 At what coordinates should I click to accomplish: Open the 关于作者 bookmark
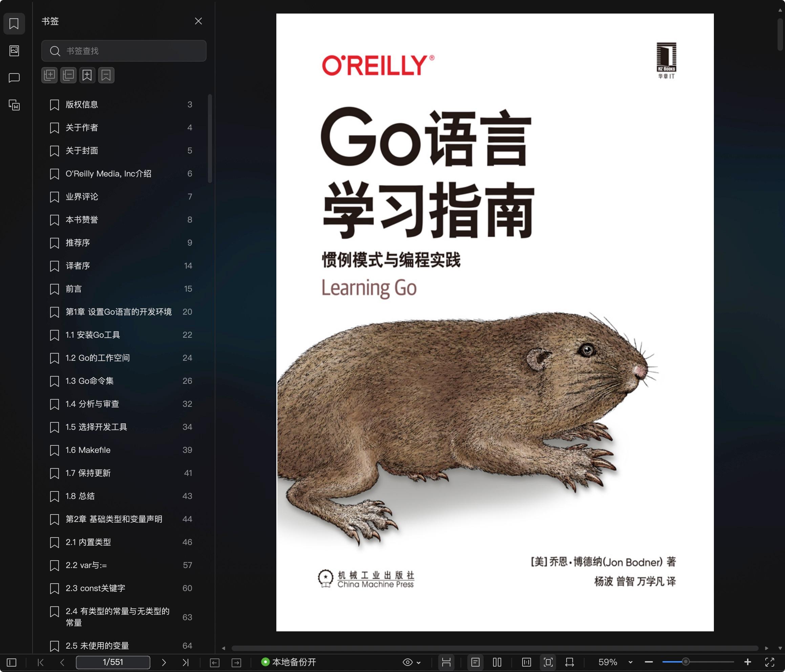click(x=121, y=128)
